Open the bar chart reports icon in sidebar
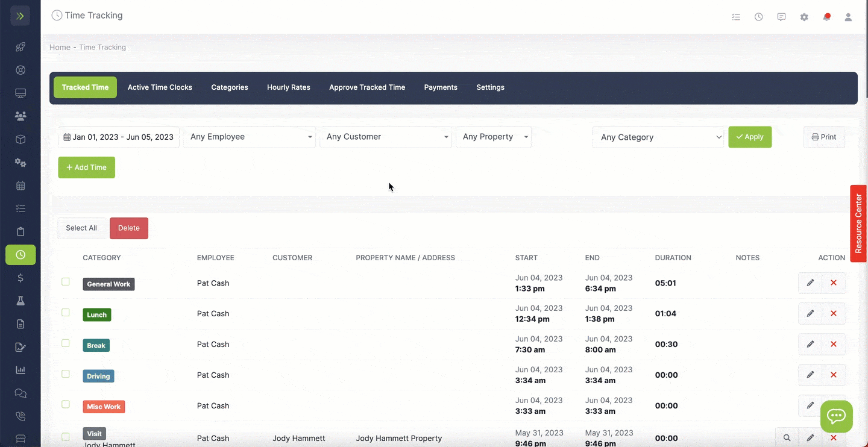 pyautogui.click(x=20, y=370)
